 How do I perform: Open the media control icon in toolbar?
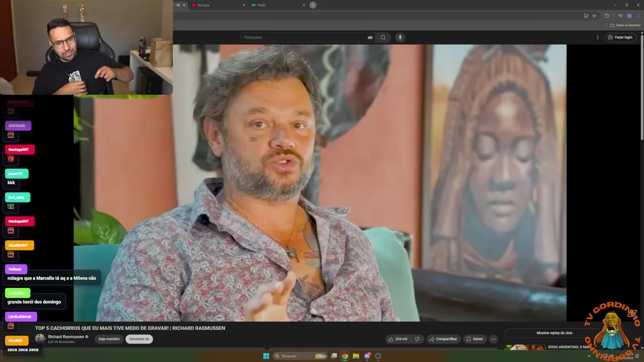[620, 16]
